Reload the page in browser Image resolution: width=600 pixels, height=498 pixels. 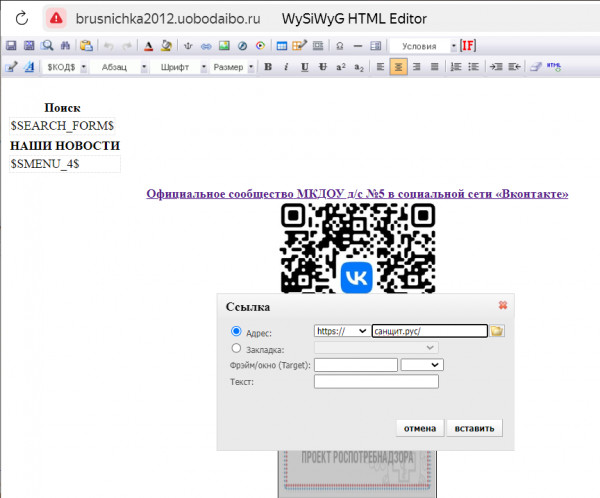(x=22, y=18)
